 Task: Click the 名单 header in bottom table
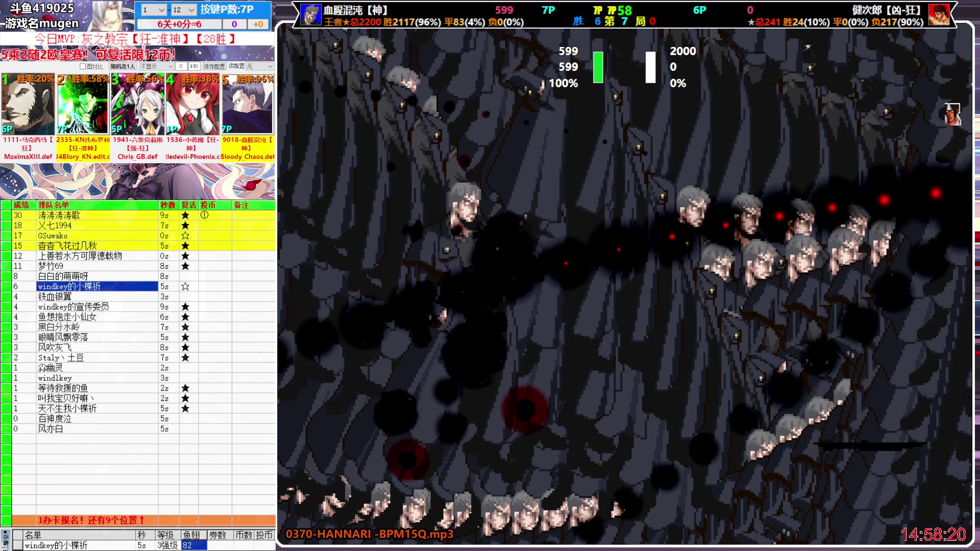click(x=79, y=535)
